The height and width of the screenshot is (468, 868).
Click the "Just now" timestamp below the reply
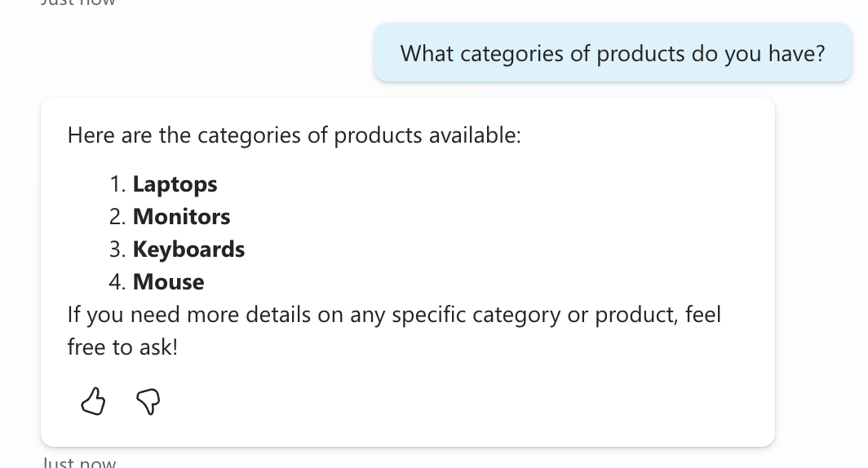point(78,462)
